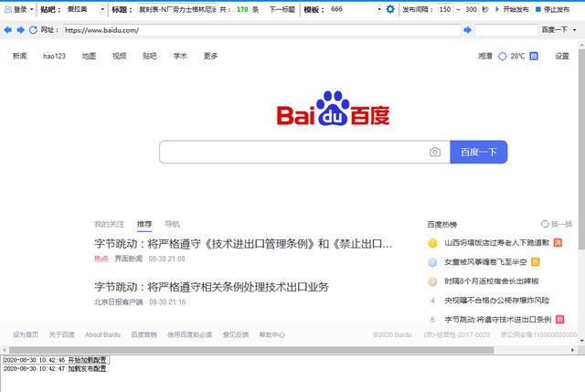Open the 新闻 news link

[20, 56]
